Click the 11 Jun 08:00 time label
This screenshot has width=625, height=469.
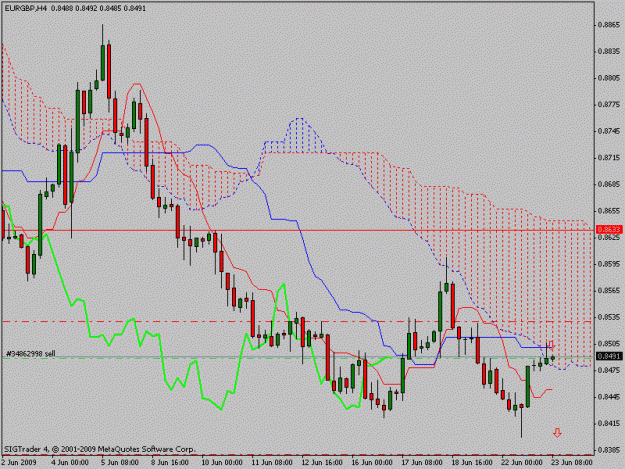(x=272, y=463)
